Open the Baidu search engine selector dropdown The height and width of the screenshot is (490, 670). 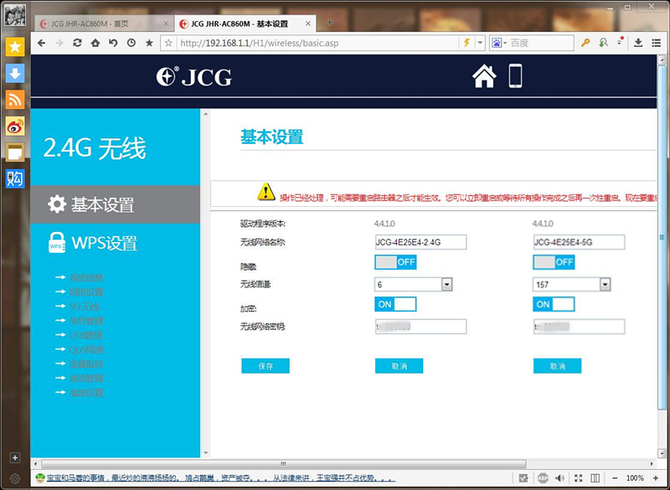[499, 43]
